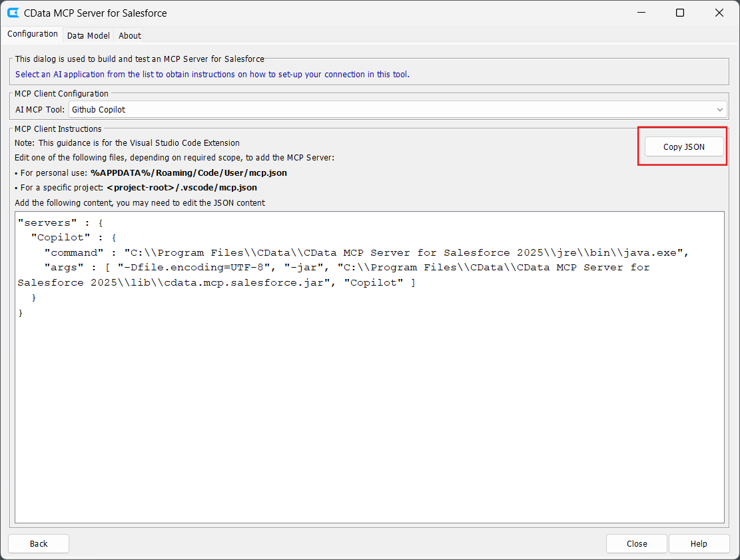
Task: Click the project-root .vscode/mcp.json path
Action: pos(181,188)
